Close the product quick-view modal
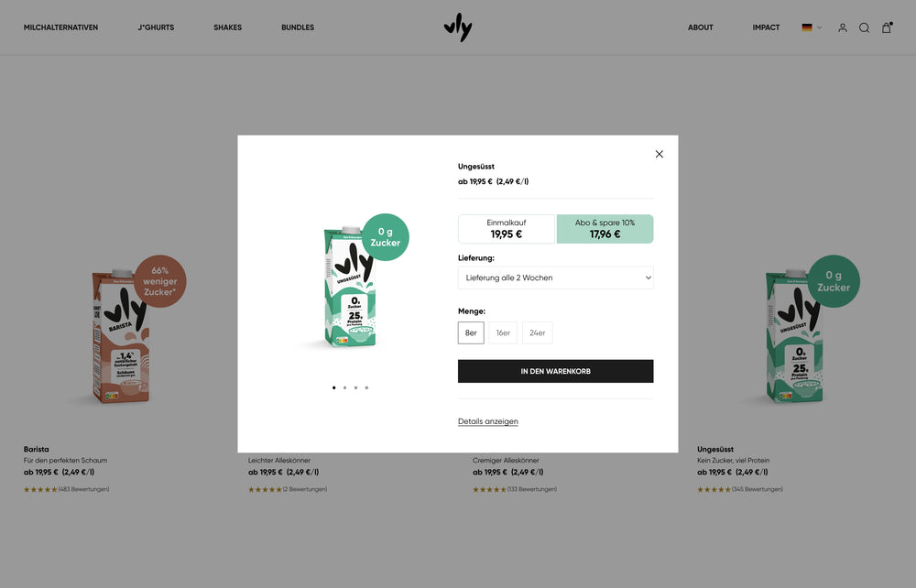This screenshot has width=916, height=588. (659, 154)
